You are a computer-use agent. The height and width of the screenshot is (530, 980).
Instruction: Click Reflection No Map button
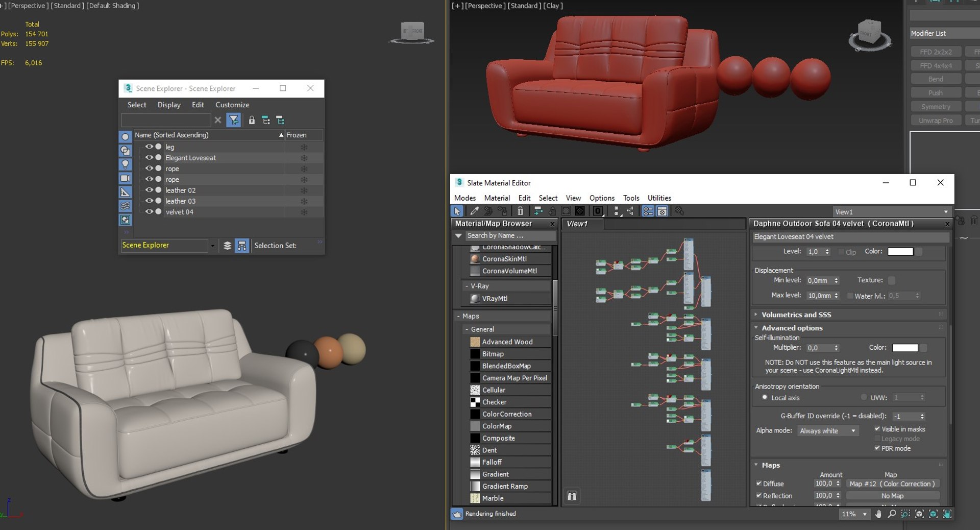coord(892,496)
